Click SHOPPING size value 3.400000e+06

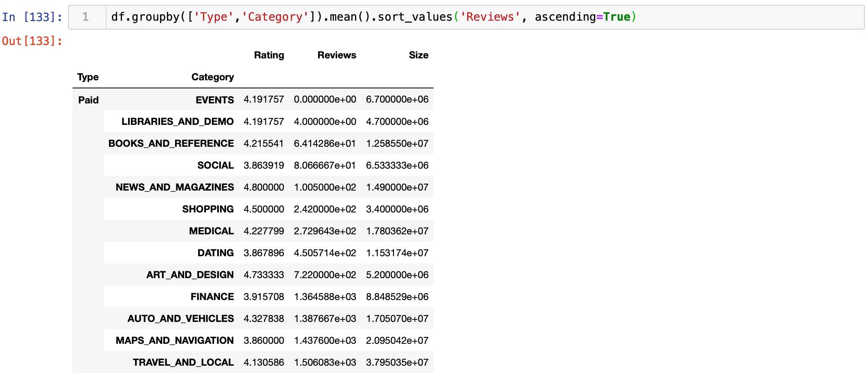397,209
